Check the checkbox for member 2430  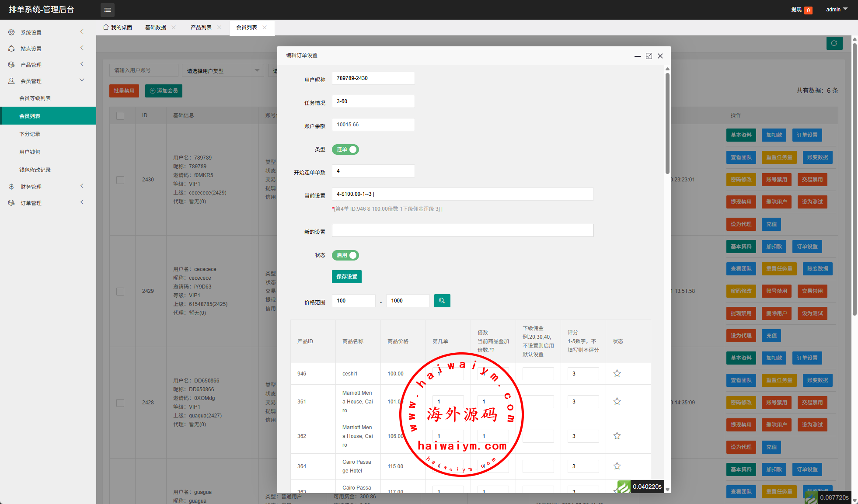pos(120,180)
